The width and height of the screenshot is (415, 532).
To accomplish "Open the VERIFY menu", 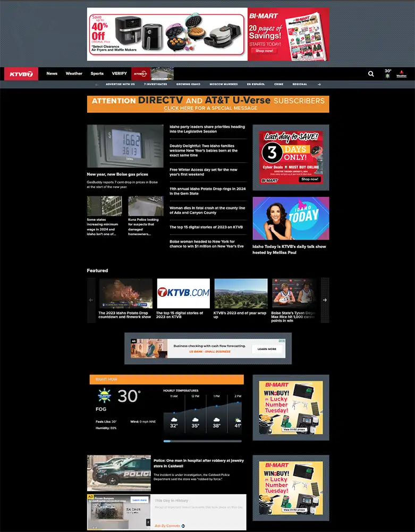I will (119, 73).
